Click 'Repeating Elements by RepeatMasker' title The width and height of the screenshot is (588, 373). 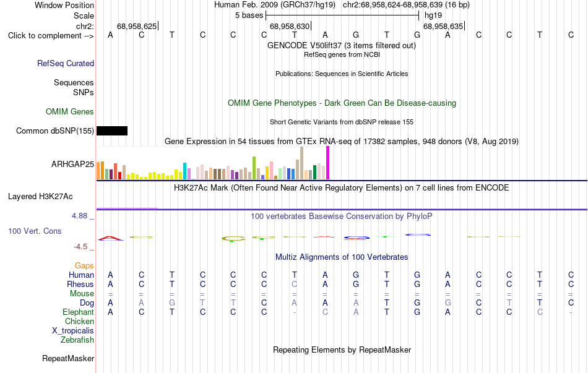point(342,349)
